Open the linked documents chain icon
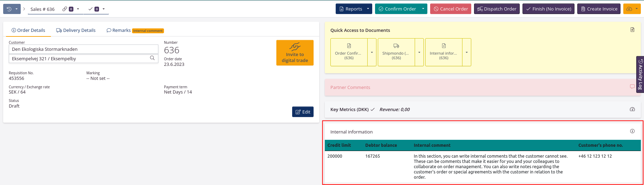This screenshot has width=644, height=185. (65, 9)
